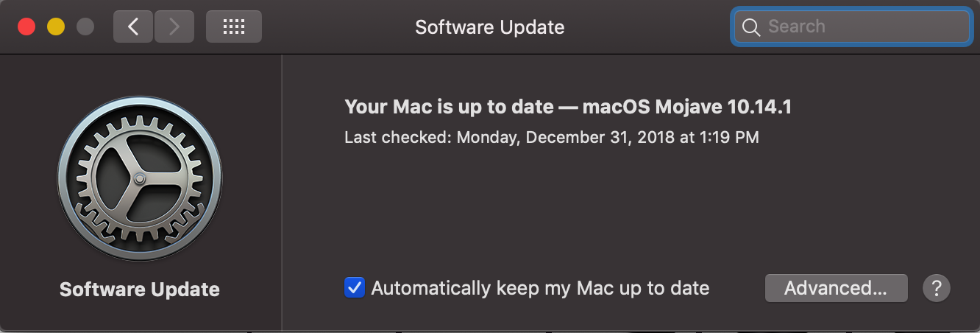This screenshot has height=333, width=980.
Task: Click the "Automatically keep my Mac up to date" label
Action: [x=540, y=288]
